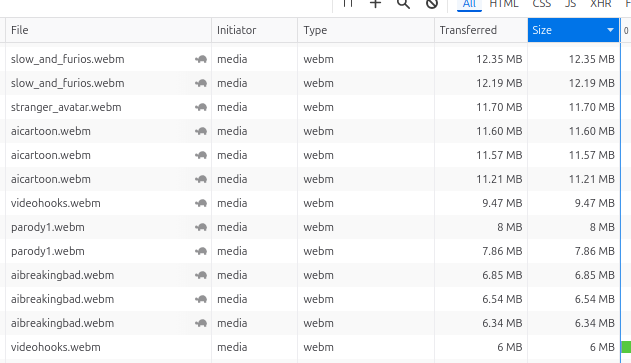Select videohooks.webm in the 6 MB row
The height and width of the screenshot is (363, 631).
[56, 347]
